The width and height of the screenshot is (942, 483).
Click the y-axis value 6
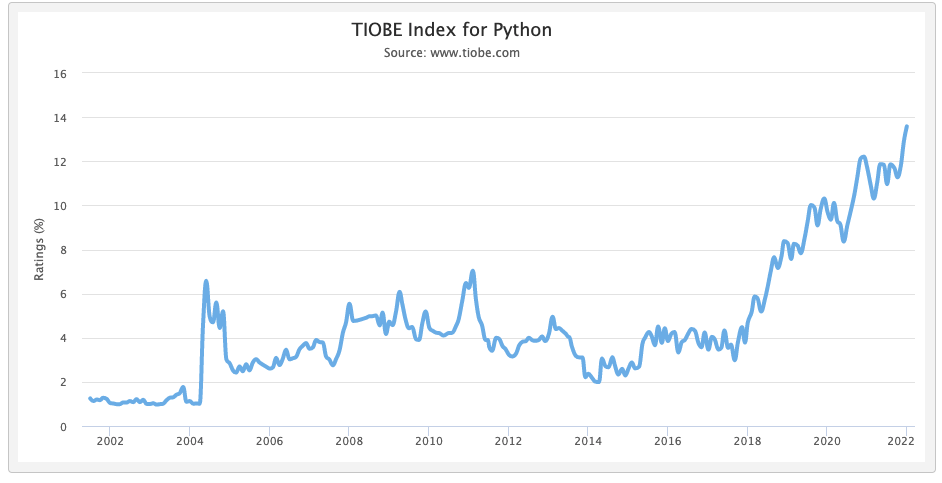(63, 294)
